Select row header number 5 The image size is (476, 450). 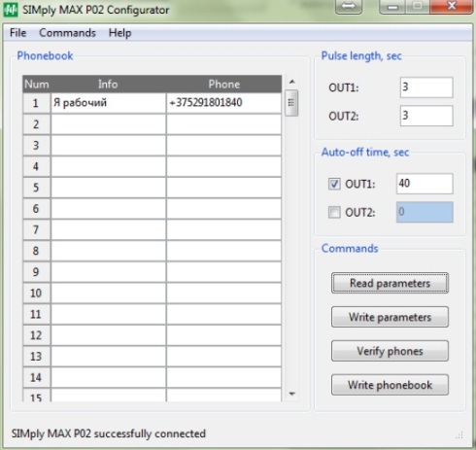click(37, 188)
